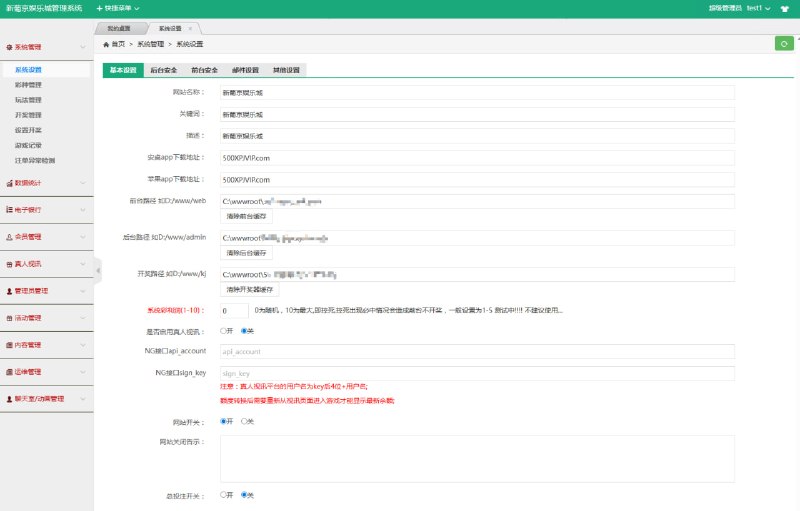This screenshot has width=800, height=511.
Task: Click the 会员管理 member icon in sidebar
Action: tap(9, 237)
